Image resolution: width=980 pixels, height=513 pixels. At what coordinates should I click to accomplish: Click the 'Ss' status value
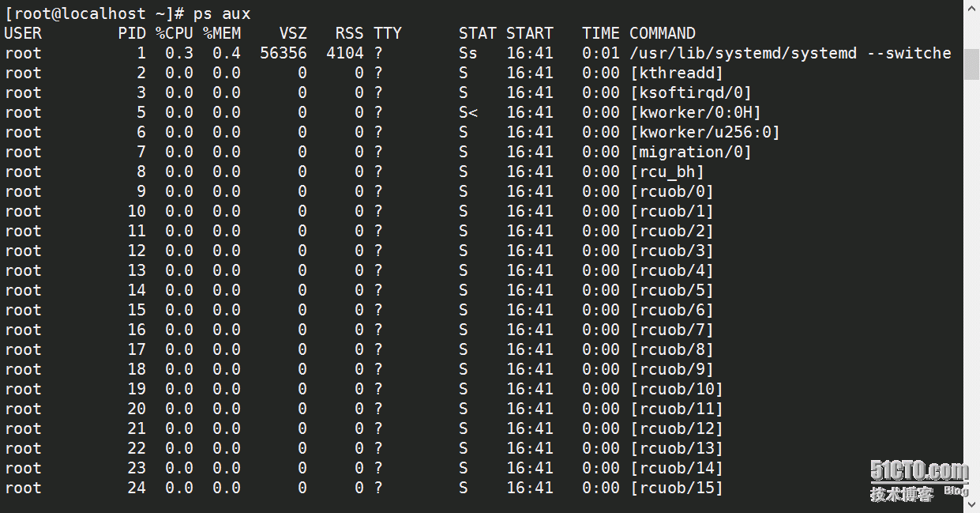(x=468, y=53)
